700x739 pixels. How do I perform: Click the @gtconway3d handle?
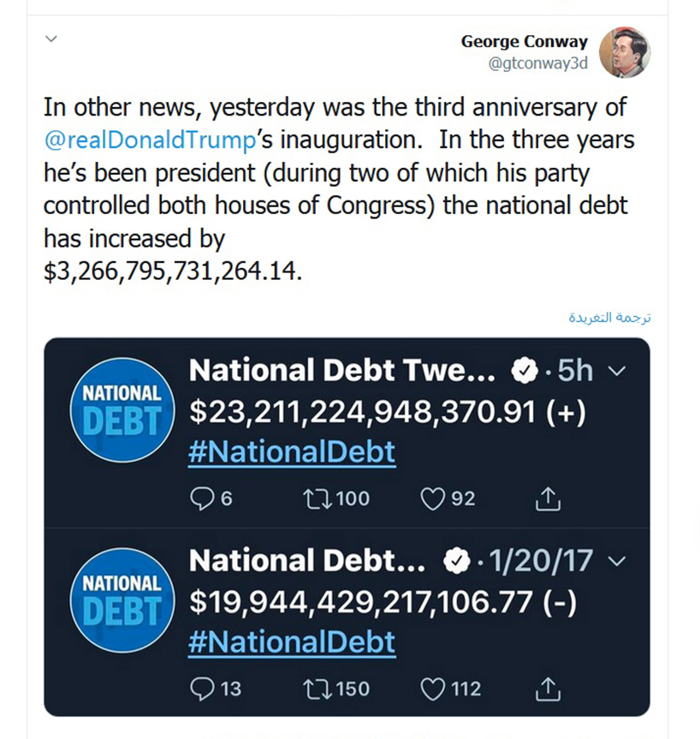click(x=538, y=63)
